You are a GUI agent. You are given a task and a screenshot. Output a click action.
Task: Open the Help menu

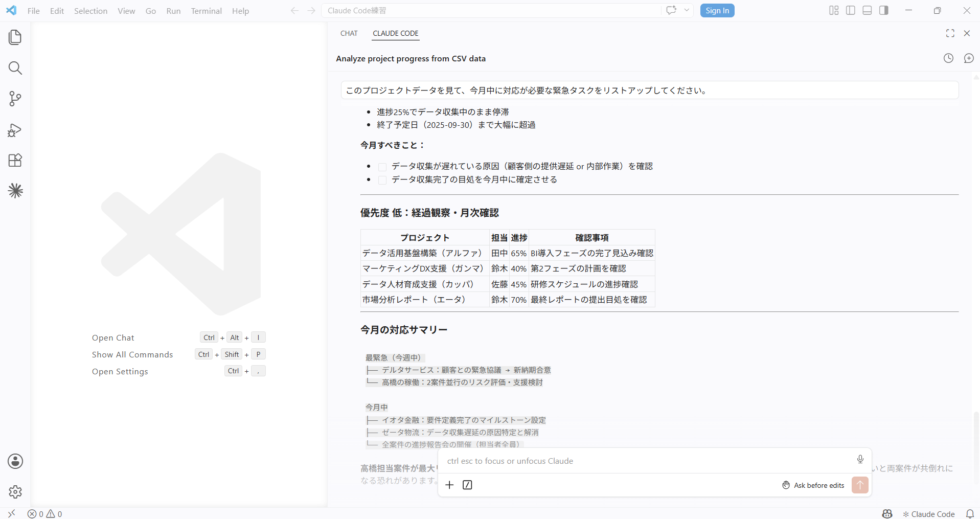point(240,11)
